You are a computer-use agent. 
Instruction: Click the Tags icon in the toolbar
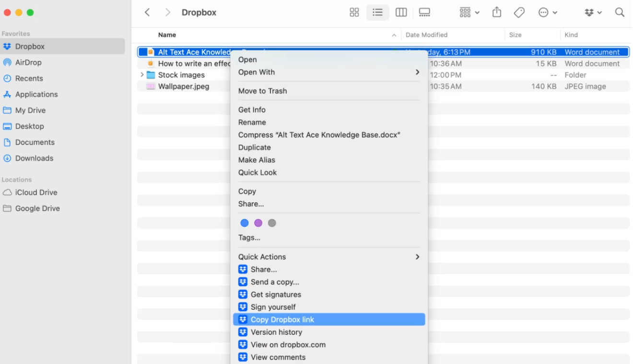pos(519,12)
